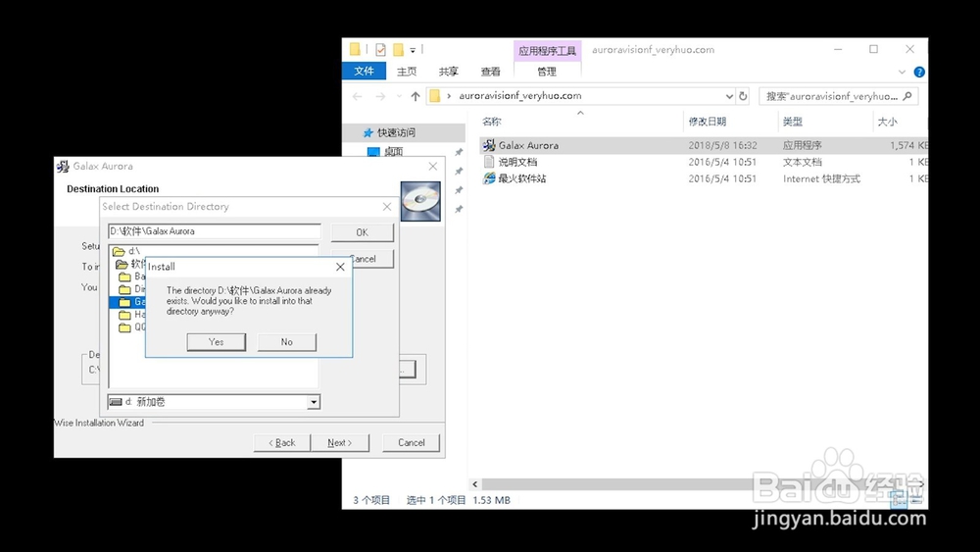Open the 文件 menu in Explorer
The height and width of the screenshot is (552, 980).
[364, 72]
